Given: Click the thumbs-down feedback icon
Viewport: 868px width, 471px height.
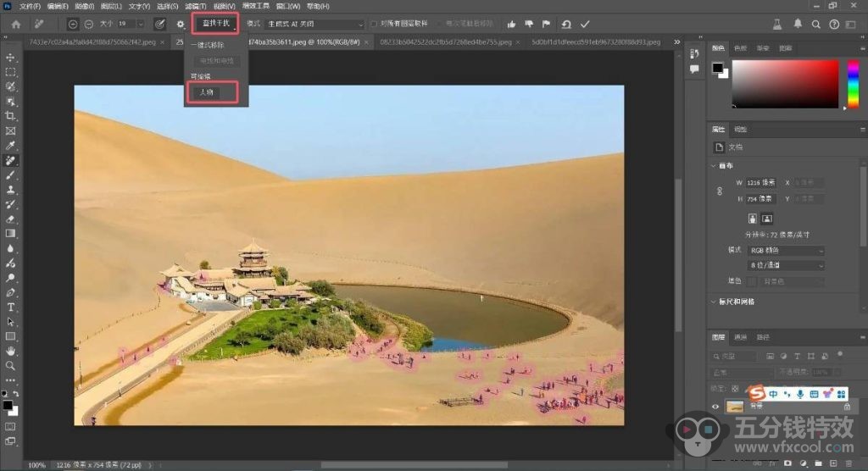Looking at the screenshot, I should coord(529,25).
